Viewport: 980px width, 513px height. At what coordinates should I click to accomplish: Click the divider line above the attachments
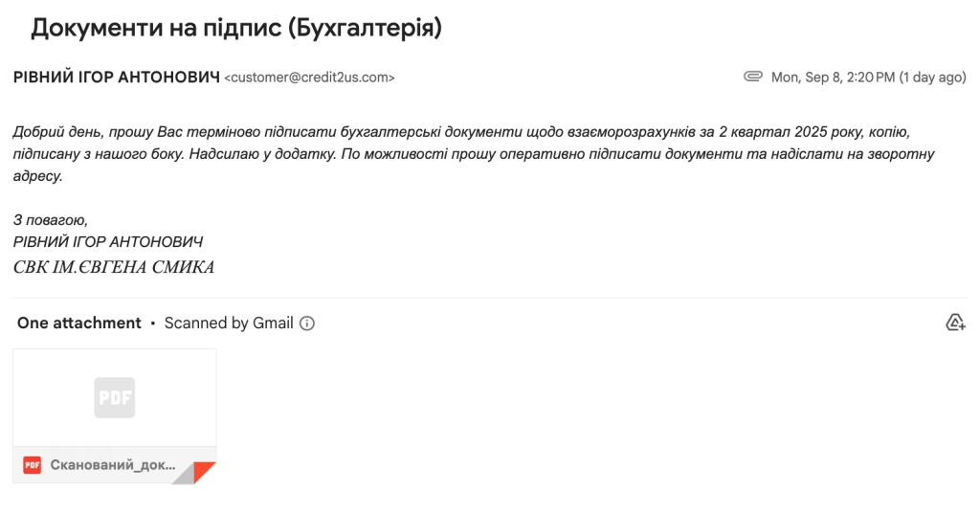pos(490,298)
